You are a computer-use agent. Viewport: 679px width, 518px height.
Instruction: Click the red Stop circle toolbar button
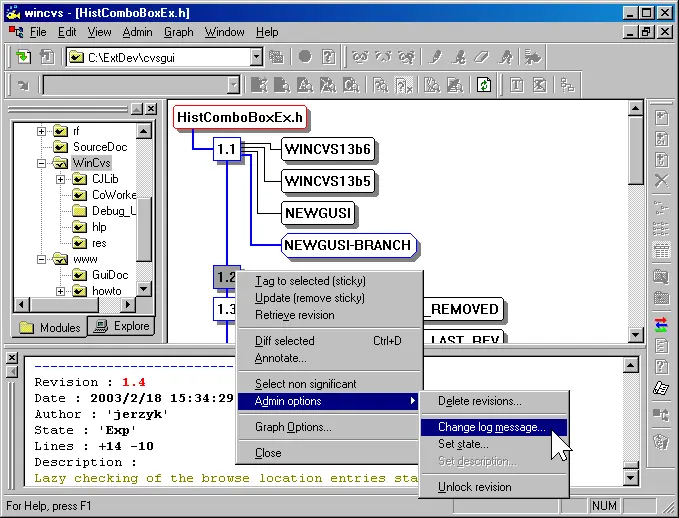coord(305,57)
